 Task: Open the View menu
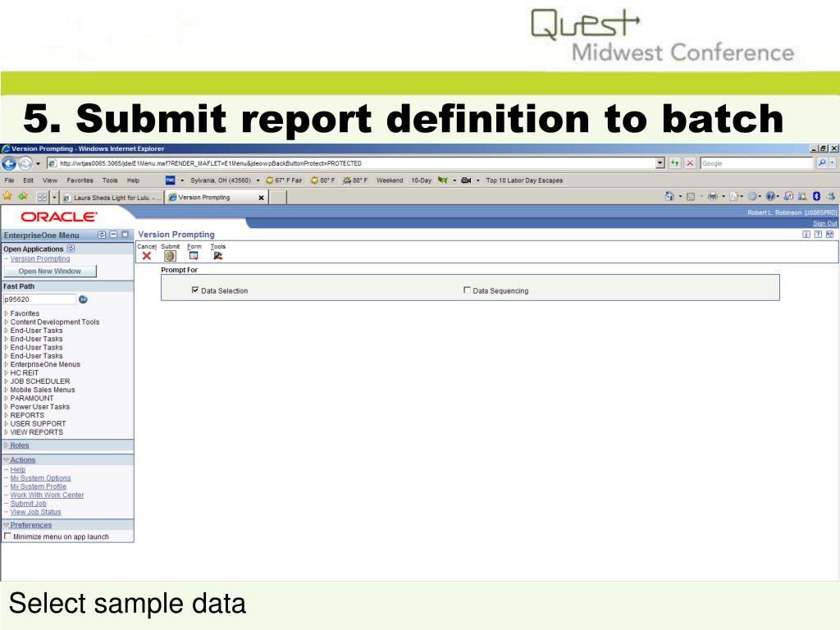[50, 180]
